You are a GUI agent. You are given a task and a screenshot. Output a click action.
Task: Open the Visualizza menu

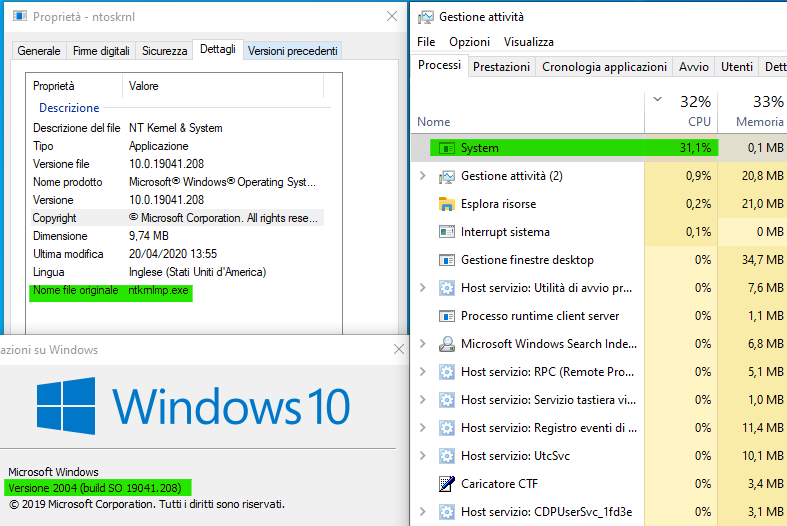click(x=529, y=42)
